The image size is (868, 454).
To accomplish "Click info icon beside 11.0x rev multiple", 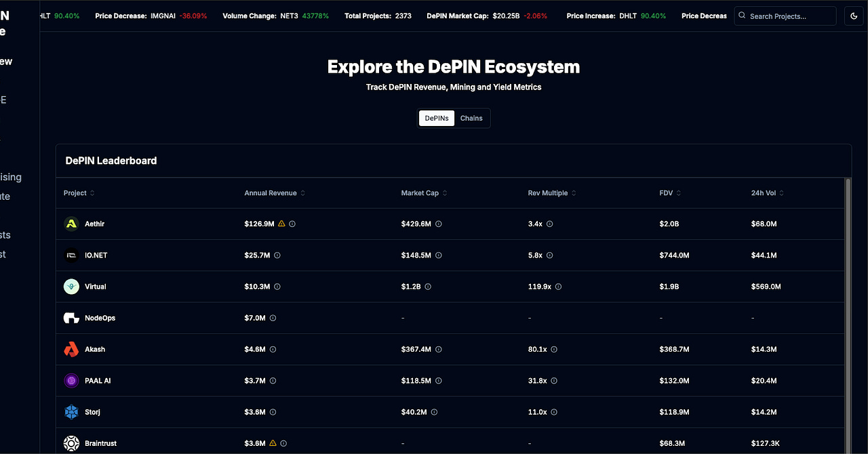I will point(554,412).
